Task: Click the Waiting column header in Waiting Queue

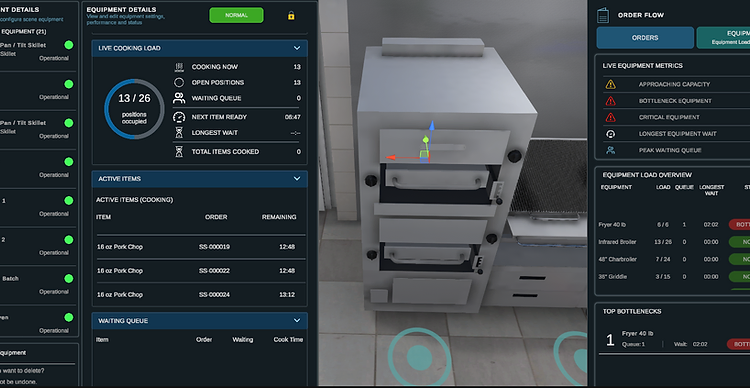Action: click(x=243, y=340)
